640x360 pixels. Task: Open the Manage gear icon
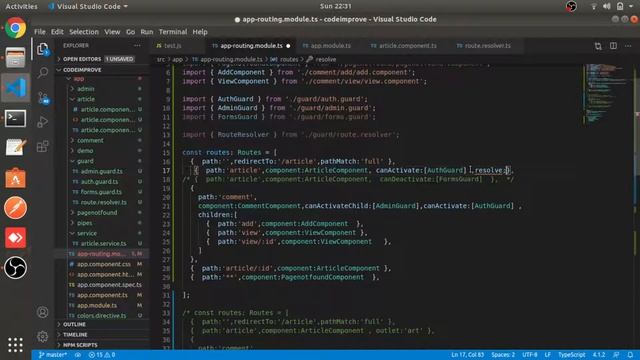click(42, 337)
